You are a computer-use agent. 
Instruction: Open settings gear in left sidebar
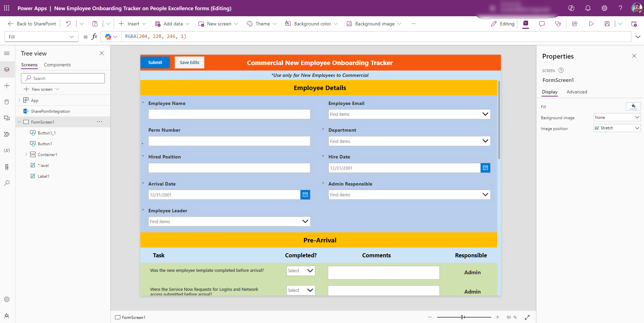tap(7, 299)
